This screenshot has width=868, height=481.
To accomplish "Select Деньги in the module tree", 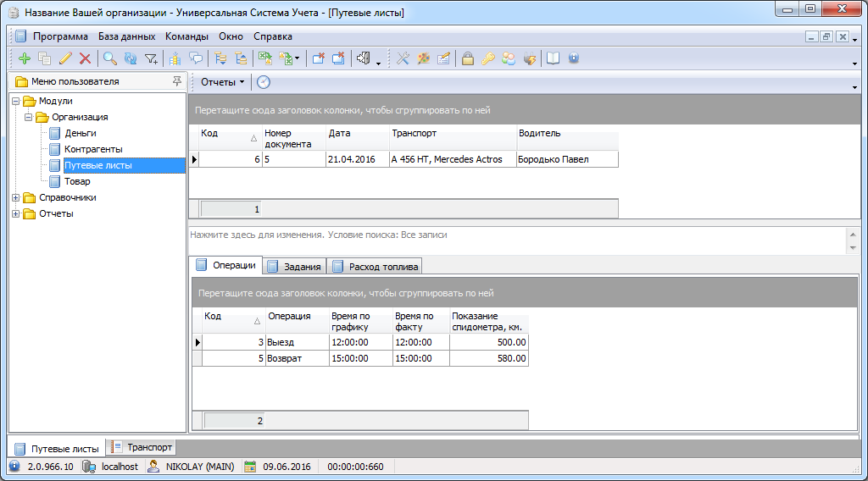I will click(81, 133).
